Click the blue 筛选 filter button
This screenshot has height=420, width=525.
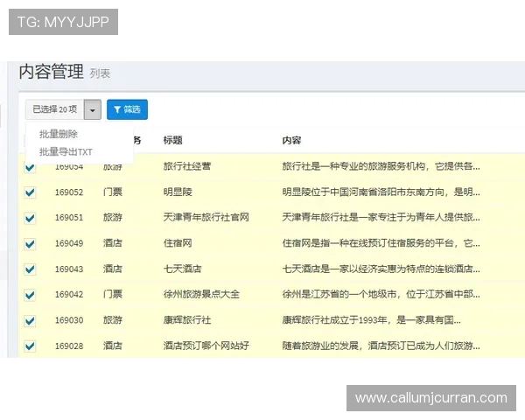click(x=127, y=109)
